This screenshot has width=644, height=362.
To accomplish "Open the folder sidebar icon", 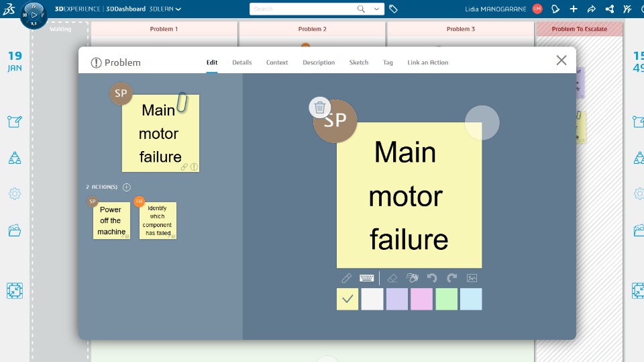I will [x=14, y=230].
